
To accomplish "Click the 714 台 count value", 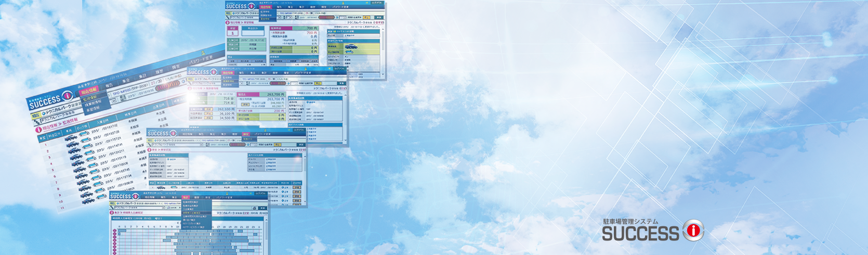I will click(228, 103).
